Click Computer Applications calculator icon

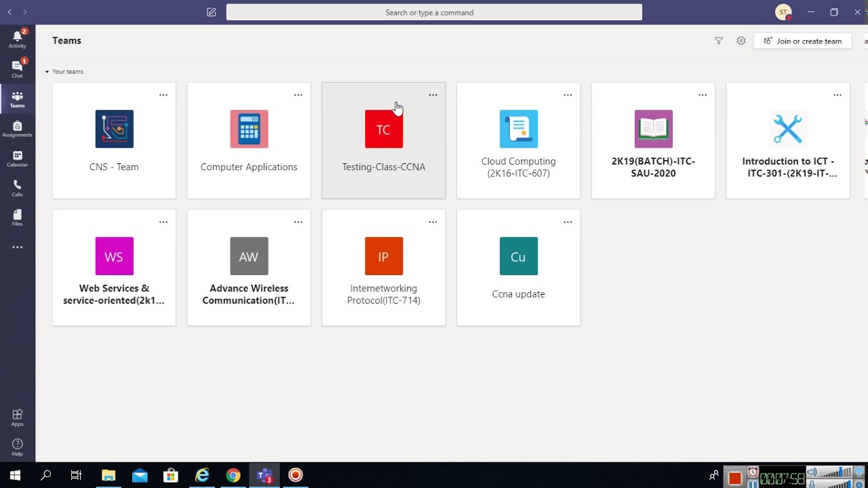pos(249,129)
